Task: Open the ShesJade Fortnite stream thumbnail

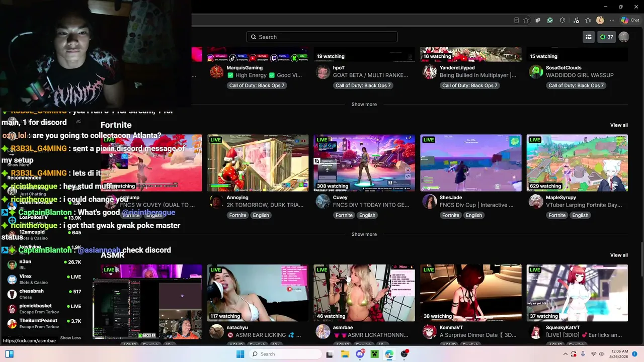Action: pos(471,163)
